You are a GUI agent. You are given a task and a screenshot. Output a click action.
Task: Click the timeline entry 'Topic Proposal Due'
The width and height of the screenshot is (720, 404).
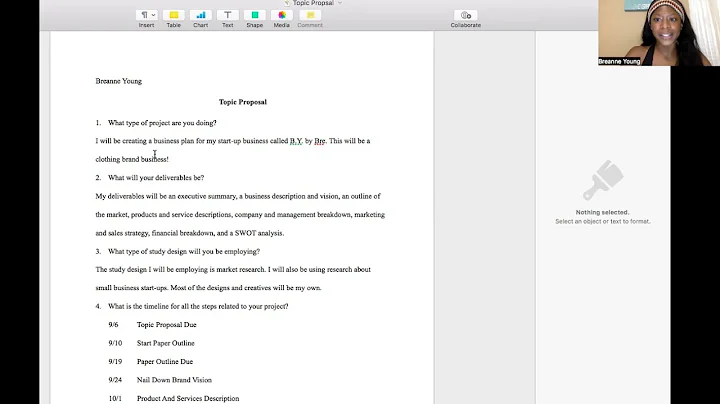(x=167, y=325)
